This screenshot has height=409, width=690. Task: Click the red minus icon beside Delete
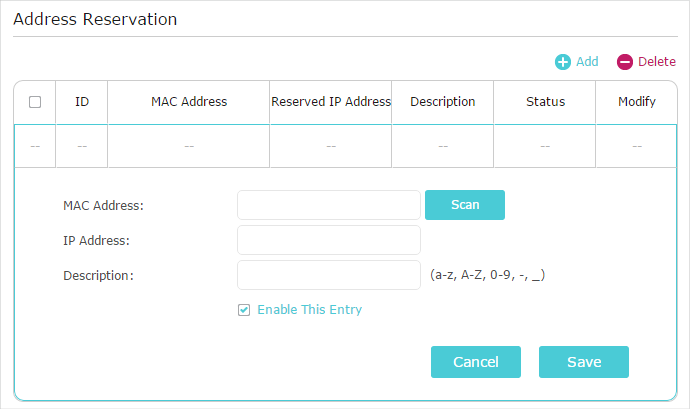click(625, 62)
